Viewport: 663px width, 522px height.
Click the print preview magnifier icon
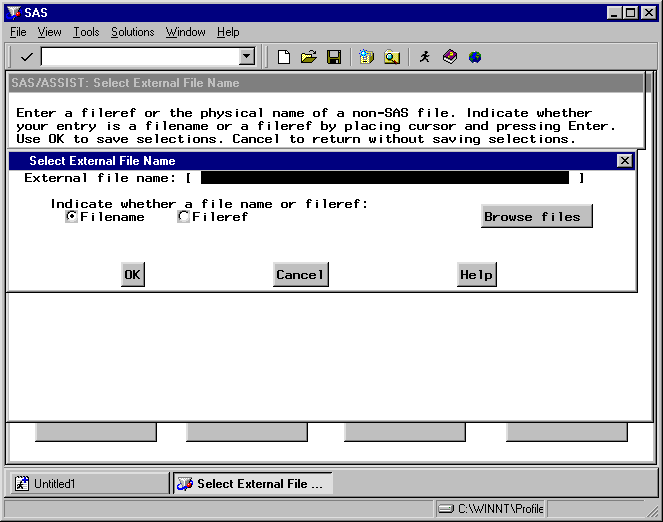(392, 57)
